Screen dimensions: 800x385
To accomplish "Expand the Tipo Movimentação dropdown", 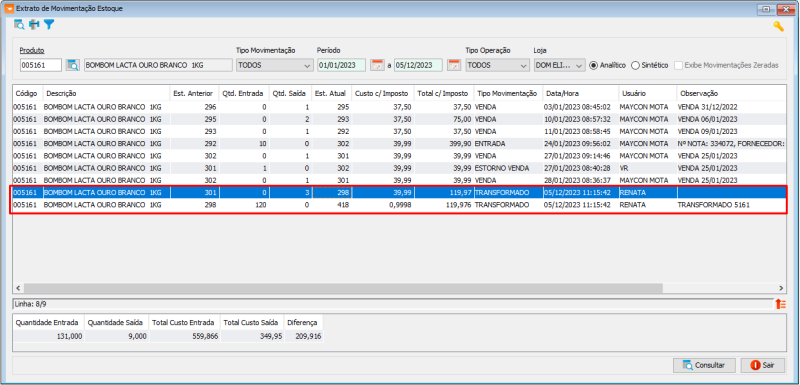I will point(275,65).
